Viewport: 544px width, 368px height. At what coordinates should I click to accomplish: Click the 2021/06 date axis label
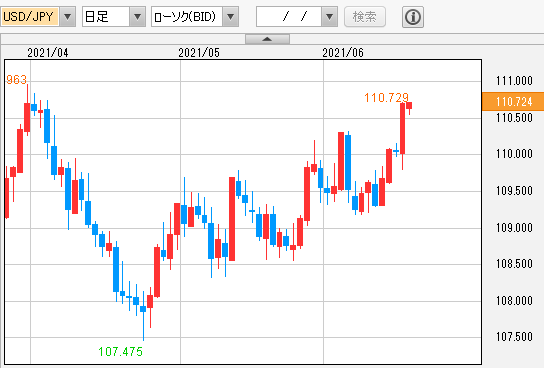[343, 53]
